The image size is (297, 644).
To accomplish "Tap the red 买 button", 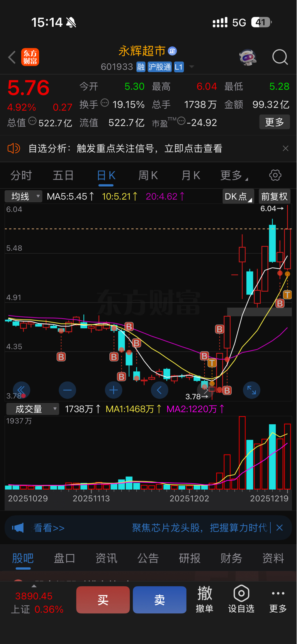I will click(x=103, y=600).
